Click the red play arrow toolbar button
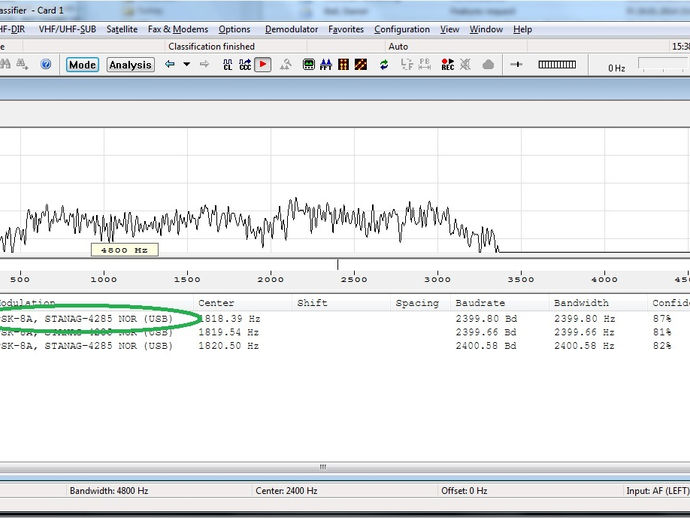The width and height of the screenshot is (690, 518). [x=263, y=64]
